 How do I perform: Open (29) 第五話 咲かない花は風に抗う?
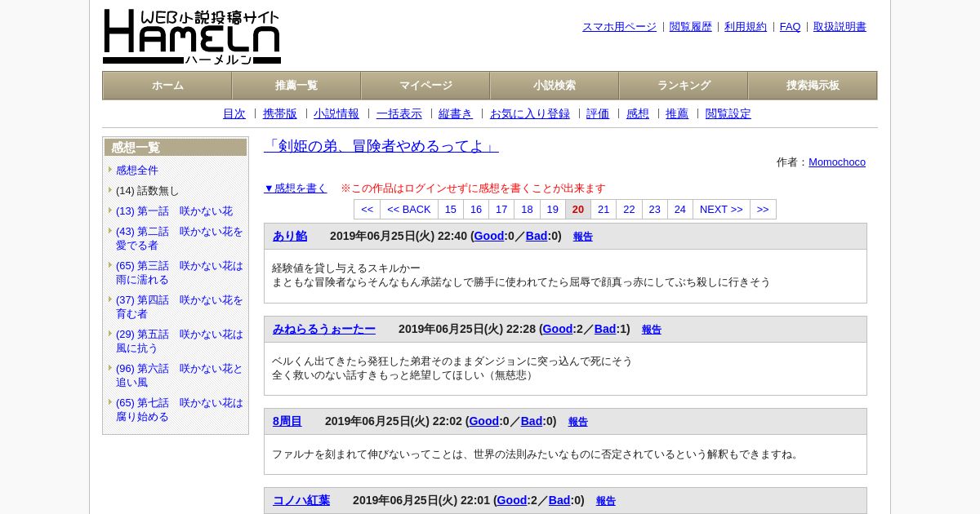(180, 341)
